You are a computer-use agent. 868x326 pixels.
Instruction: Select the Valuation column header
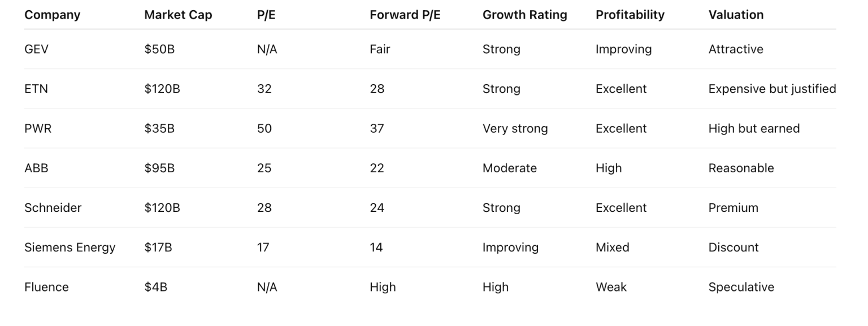click(736, 15)
